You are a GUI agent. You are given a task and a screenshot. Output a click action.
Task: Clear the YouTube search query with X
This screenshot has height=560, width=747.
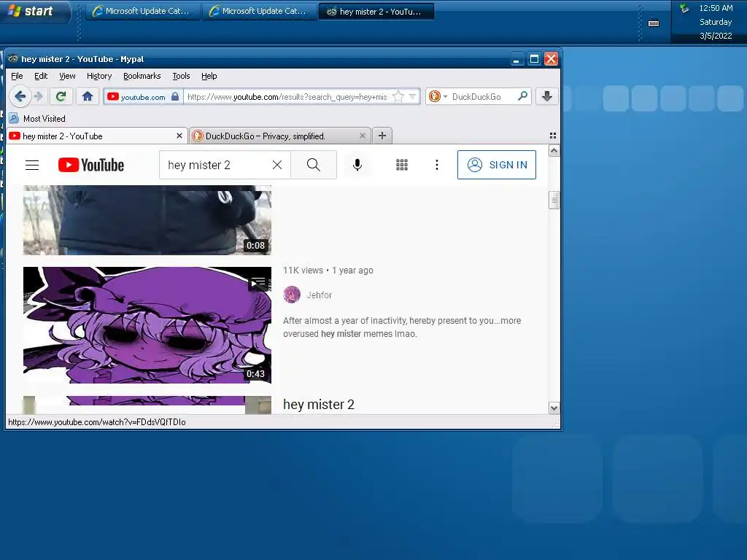tap(276, 165)
